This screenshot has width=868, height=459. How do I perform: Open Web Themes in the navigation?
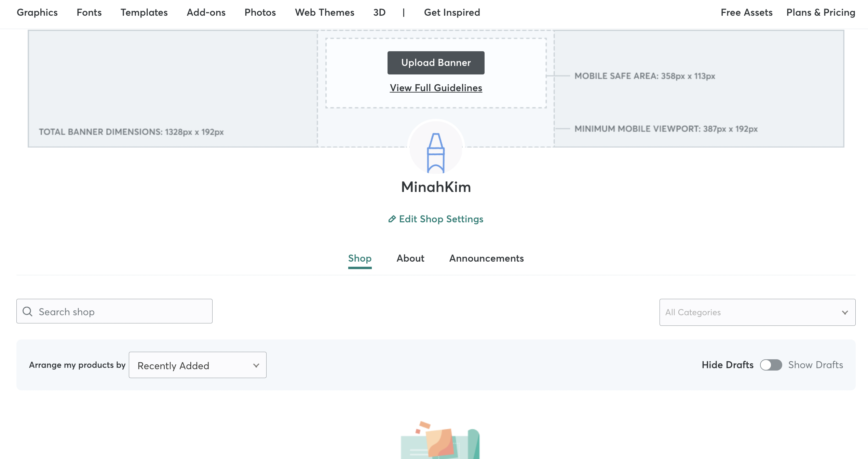click(x=324, y=13)
